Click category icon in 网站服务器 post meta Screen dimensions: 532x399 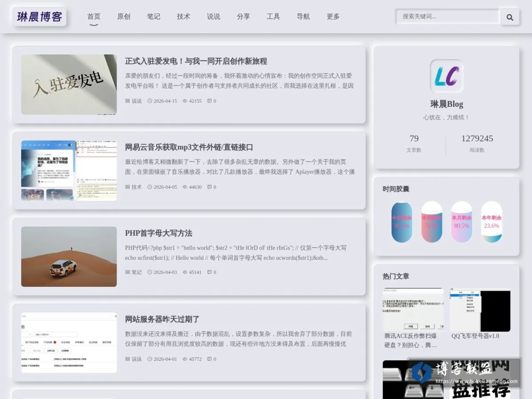(128, 359)
